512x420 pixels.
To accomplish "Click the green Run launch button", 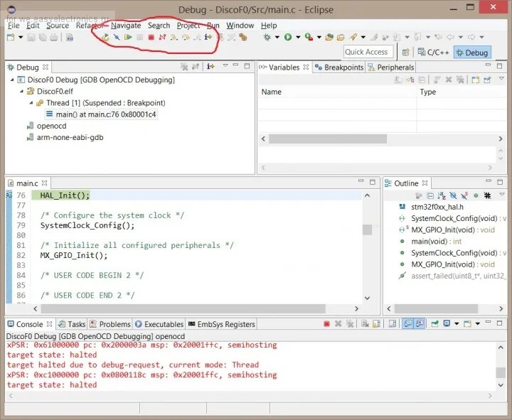I will (x=288, y=37).
